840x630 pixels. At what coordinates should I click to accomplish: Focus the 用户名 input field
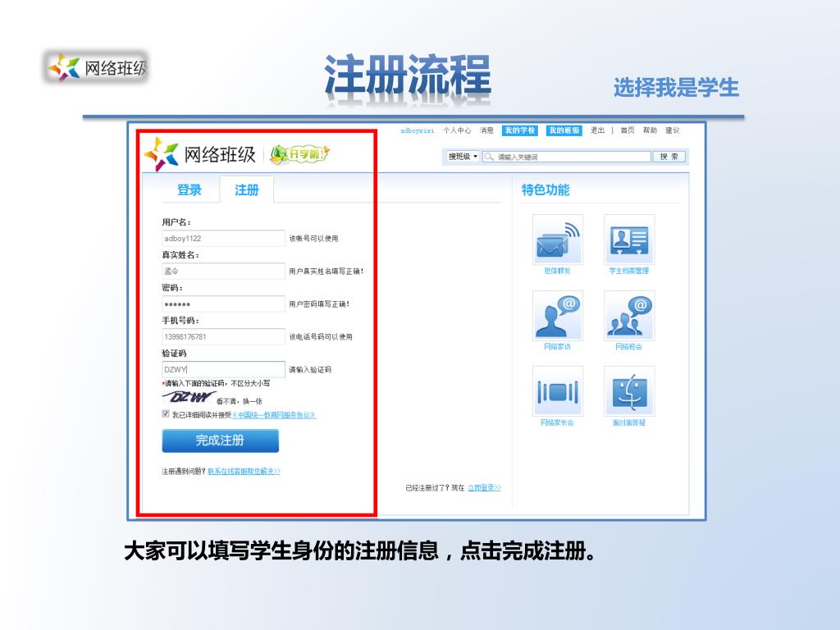pyautogui.click(x=223, y=239)
